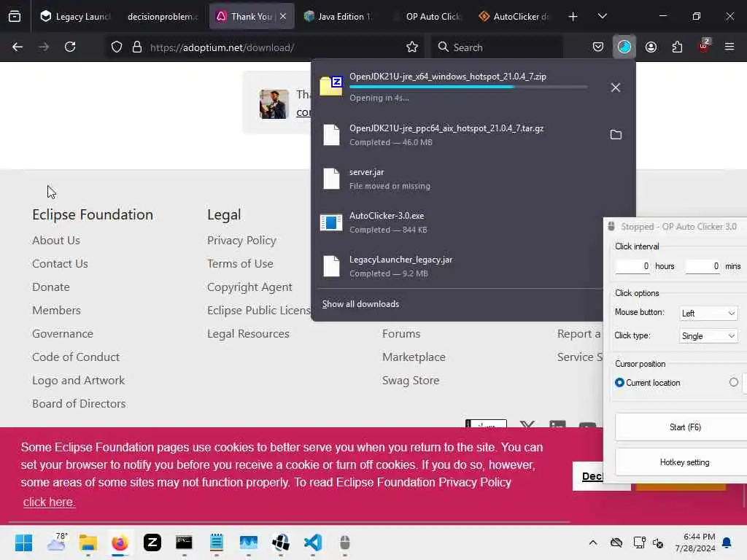Toggle the Firefox downloads panel button
Screen dimensions: 747x560
click(x=624, y=47)
